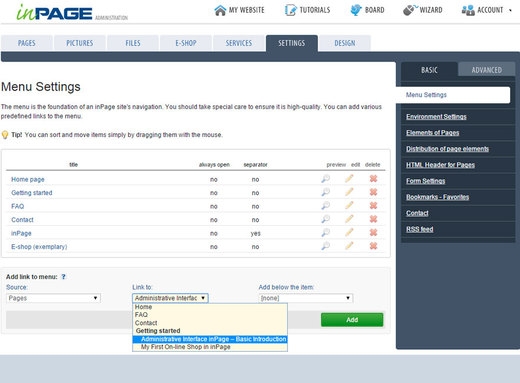Screen dimensions: 520x383
Task: Go to My Website home icon
Action: pyautogui.click(x=220, y=10)
